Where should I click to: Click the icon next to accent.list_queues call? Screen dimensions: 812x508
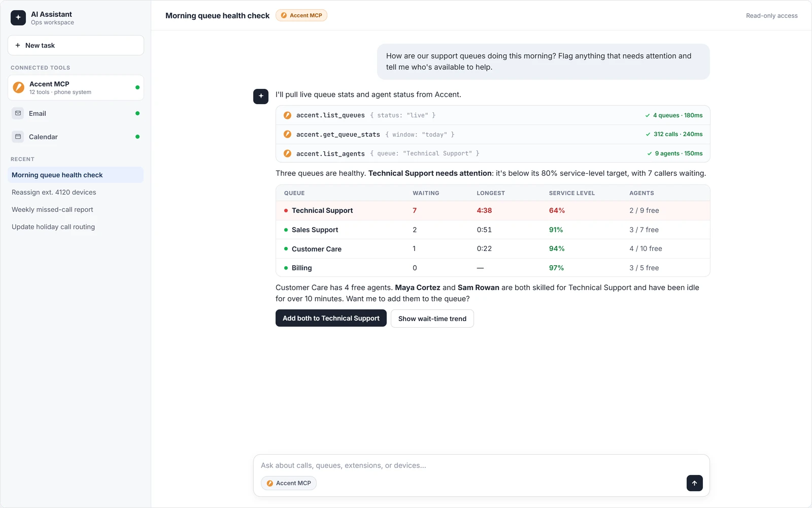287,115
